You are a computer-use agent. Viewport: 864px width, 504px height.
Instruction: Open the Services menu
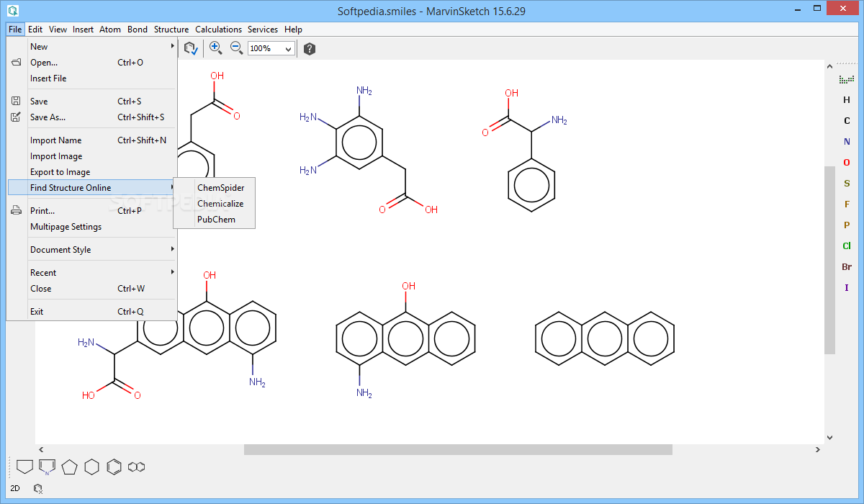[263, 30]
